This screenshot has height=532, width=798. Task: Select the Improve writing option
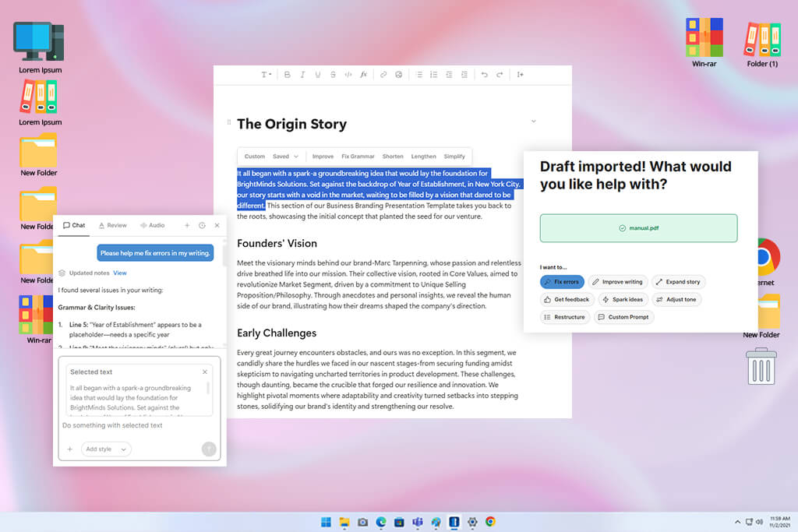click(x=617, y=282)
